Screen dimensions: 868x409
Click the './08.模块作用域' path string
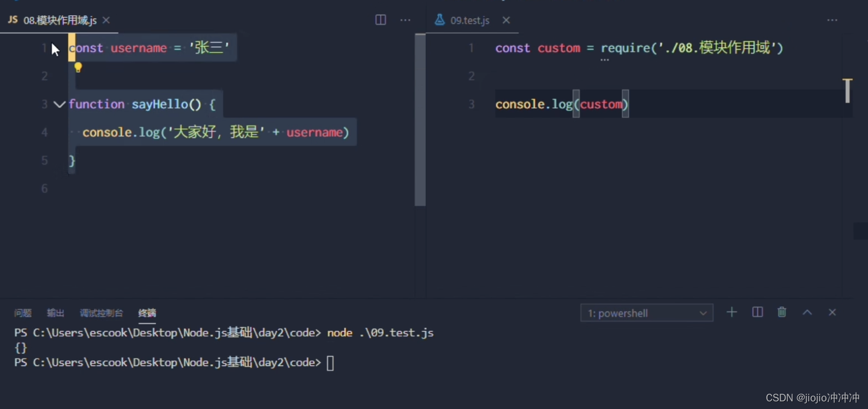tap(716, 48)
